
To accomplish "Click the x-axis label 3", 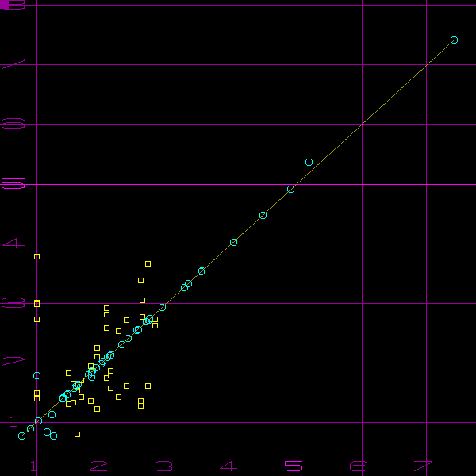I will coord(163,466).
